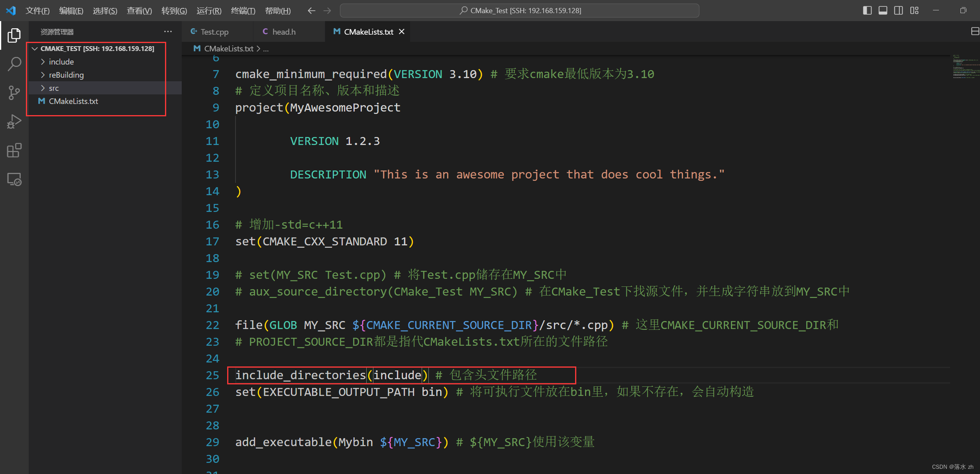Open the Extensions view
The image size is (980, 474).
coord(14,151)
